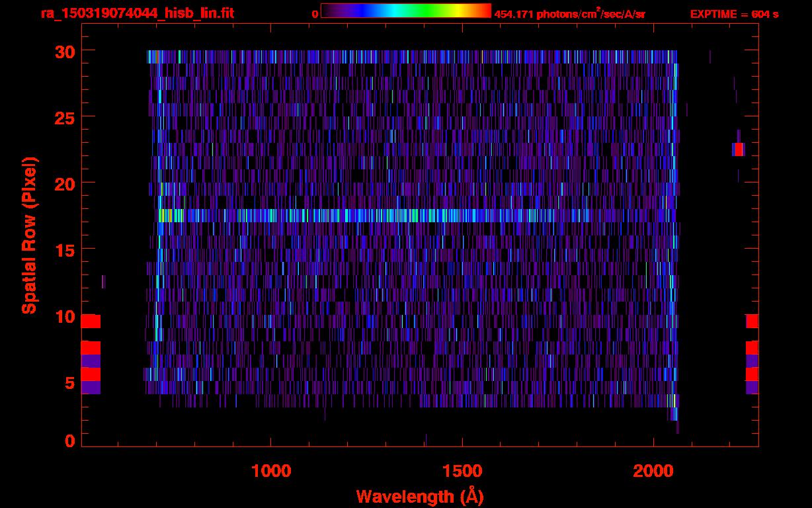The width and height of the screenshot is (812, 508).
Task: Click the filename title ra_150319074044_hisb_lin.fit
Action: coord(137,13)
